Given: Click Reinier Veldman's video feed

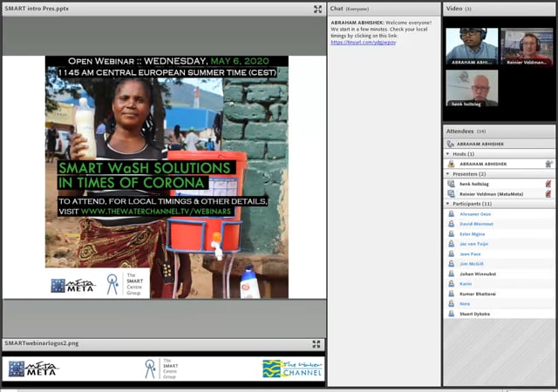Looking at the screenshot, I should [527, 46].
